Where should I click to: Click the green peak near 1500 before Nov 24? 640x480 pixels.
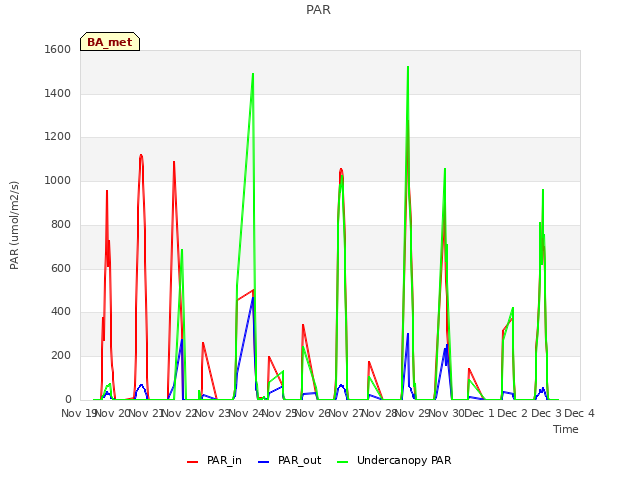pyautogui.click(x=253, y=74)
